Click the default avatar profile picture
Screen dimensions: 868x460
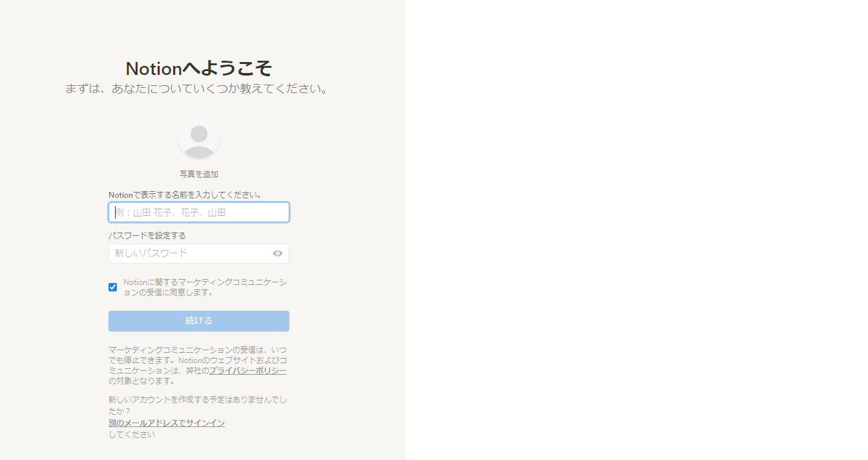click(x=199, y=138)
